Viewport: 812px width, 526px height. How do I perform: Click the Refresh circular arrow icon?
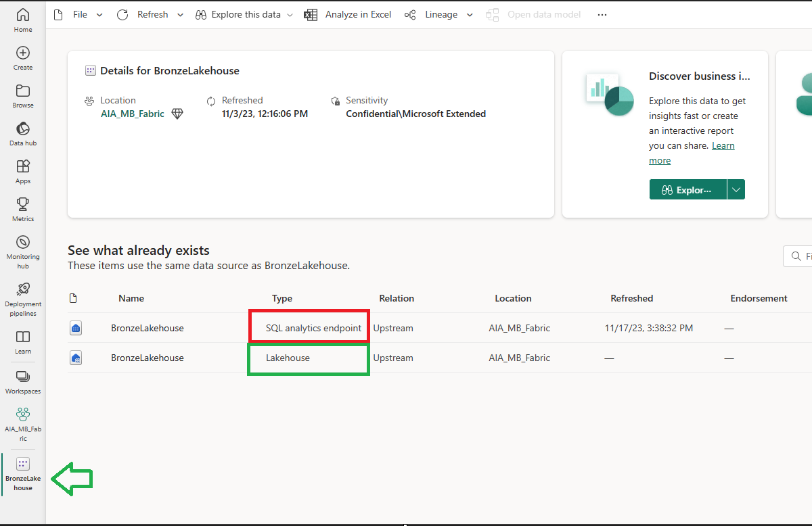pos(122,15)
